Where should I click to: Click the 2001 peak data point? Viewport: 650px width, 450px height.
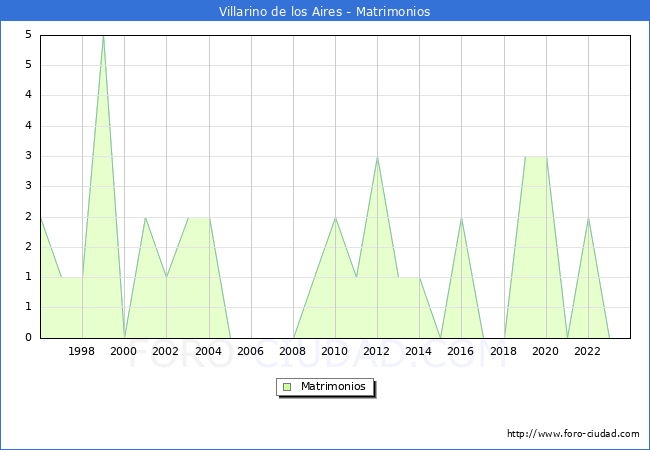tap(145, 218)
